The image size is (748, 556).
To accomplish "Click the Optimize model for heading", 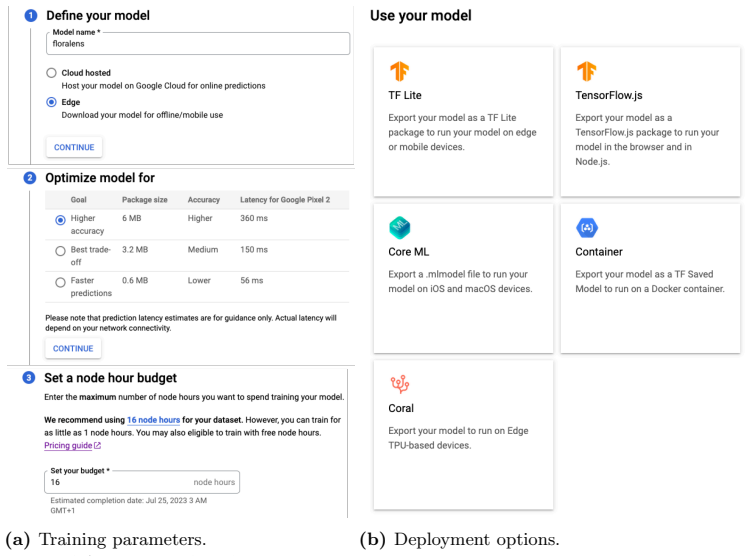I will pyautogui.click(x=100, y=178).
